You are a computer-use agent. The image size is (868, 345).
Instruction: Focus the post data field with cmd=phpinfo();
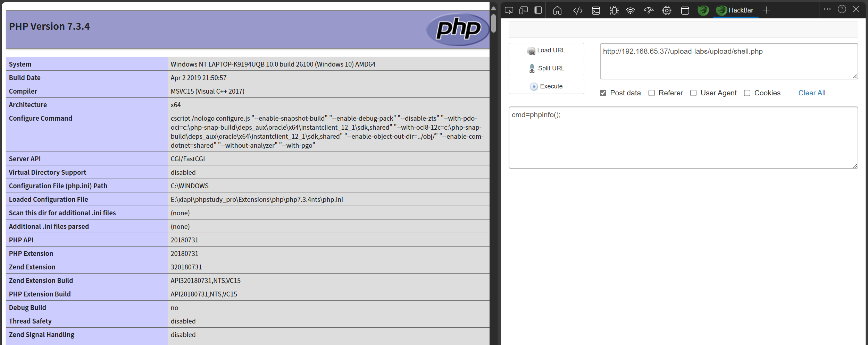click(683, 138)
